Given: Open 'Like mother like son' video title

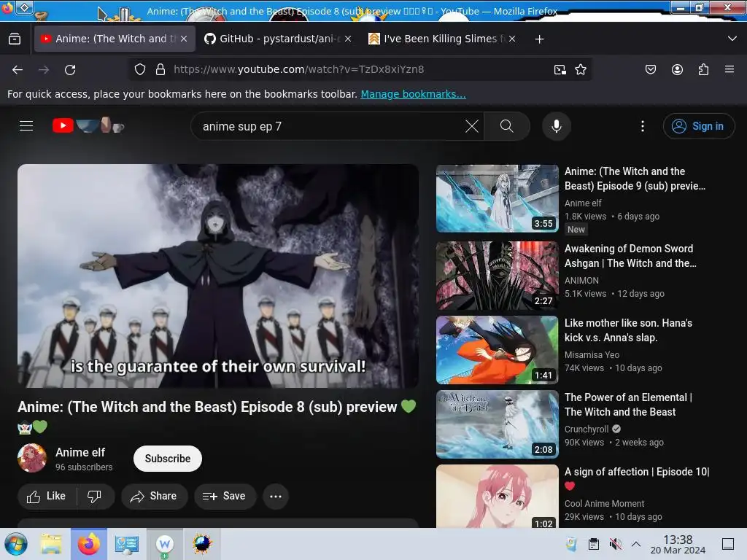Looking at the screenshot, I should 628,330.
